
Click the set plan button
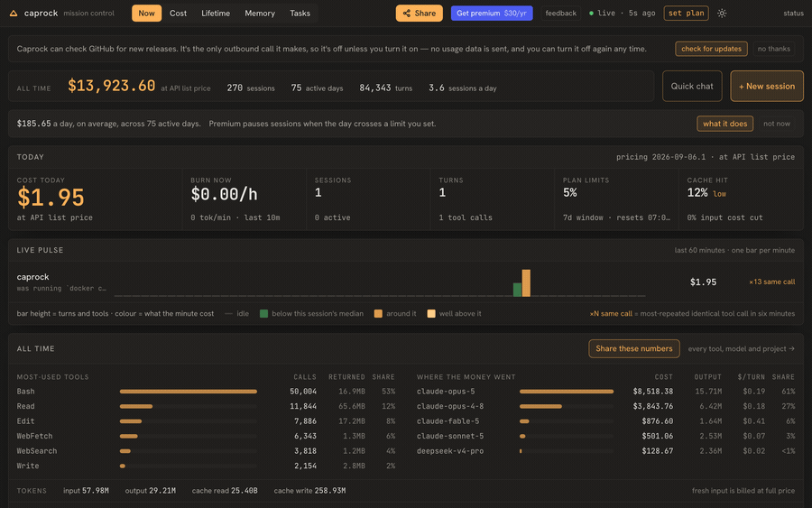(x=687, y=14)
